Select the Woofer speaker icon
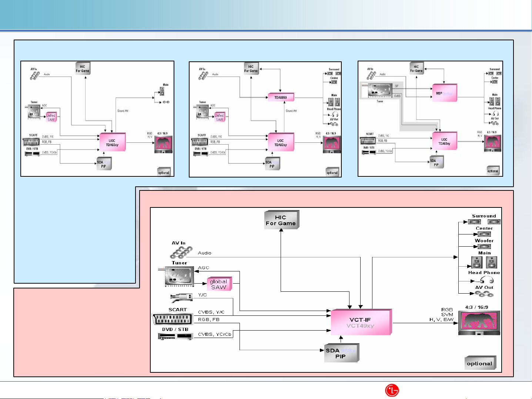This screenshot has height=399, width=532. pyautogui.click(x=484, y=246)
